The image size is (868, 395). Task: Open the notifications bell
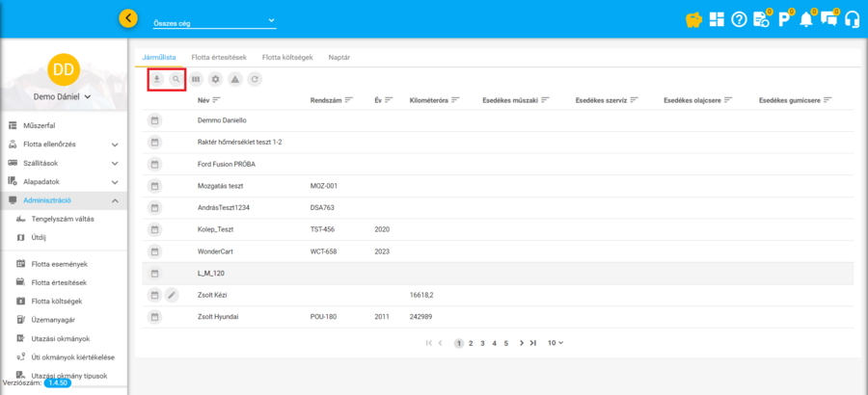pyautogui.click(x=806, y=19)
